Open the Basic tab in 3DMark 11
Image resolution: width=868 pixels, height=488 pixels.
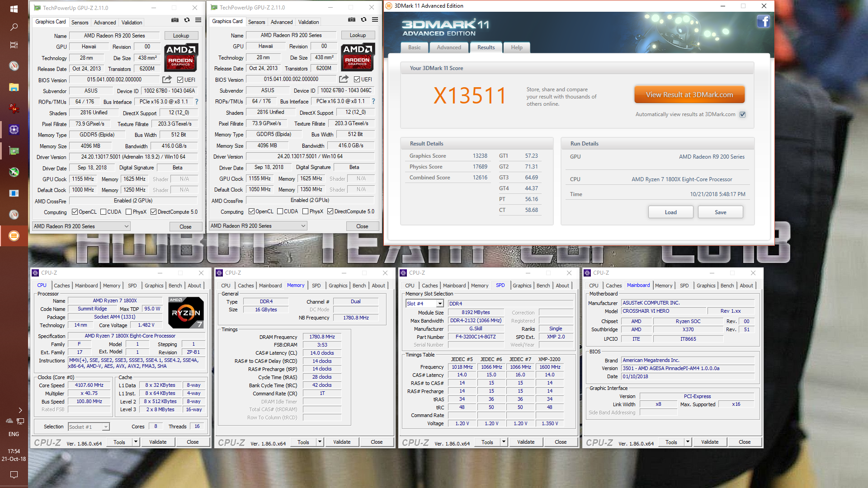click(x=414, y=47)
